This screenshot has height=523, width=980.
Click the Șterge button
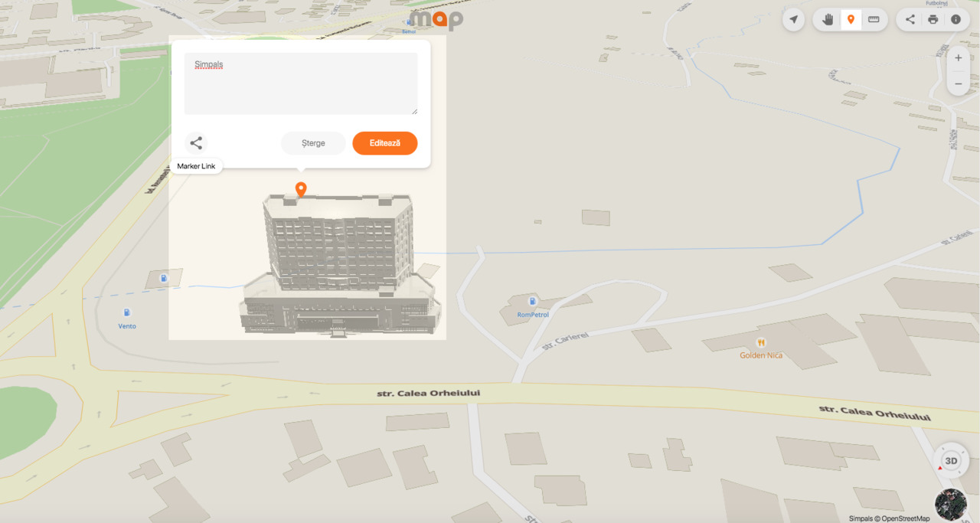coord(313,143)
